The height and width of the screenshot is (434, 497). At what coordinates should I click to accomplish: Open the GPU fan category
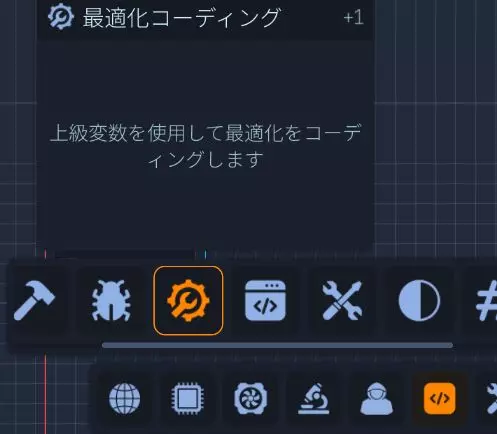[x=251, y=399]
